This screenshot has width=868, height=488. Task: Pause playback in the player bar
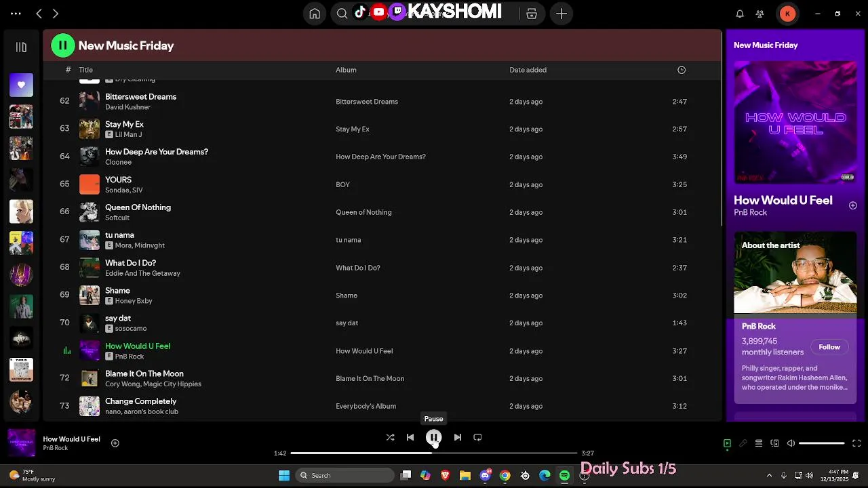tap(433, 437)
